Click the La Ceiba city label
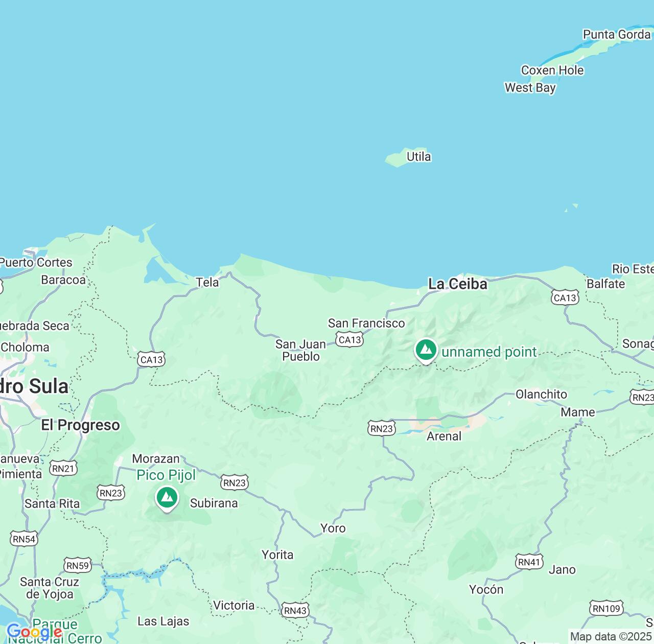Viewport: 654px width, 644px height. coord(457,284)
